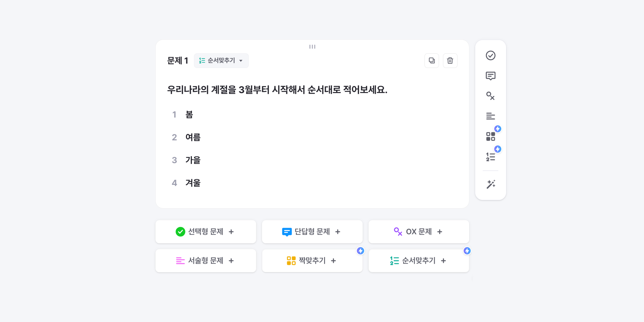The height and width of the screenshot is (322, 644).
Task: Select the fourth answer item 겨울
Action: point(193,183)
